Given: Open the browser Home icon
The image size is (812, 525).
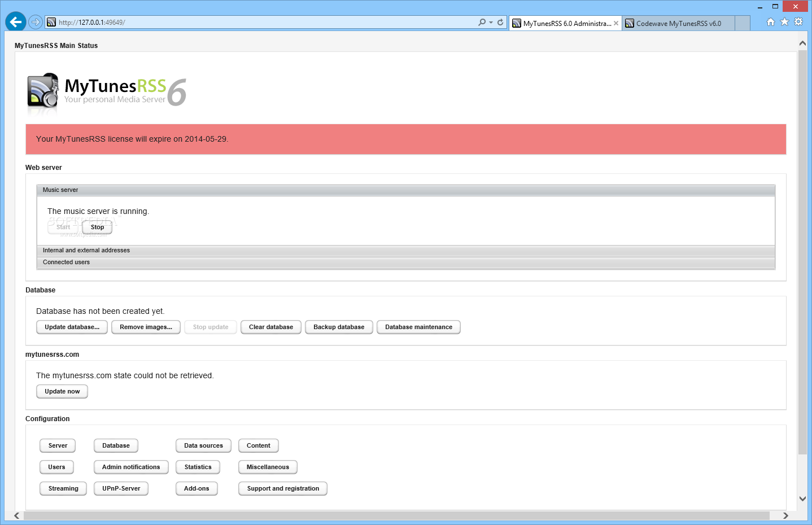Looking at the screenshot, I should (x=771, y=22).
